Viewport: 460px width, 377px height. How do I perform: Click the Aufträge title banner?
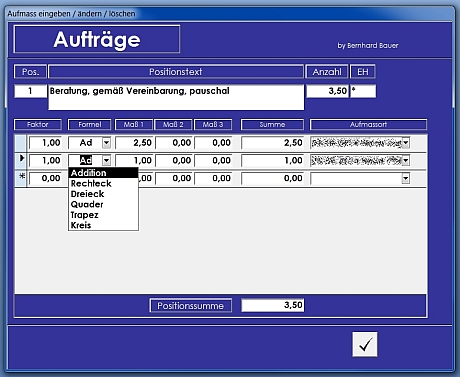pos(97,39)
